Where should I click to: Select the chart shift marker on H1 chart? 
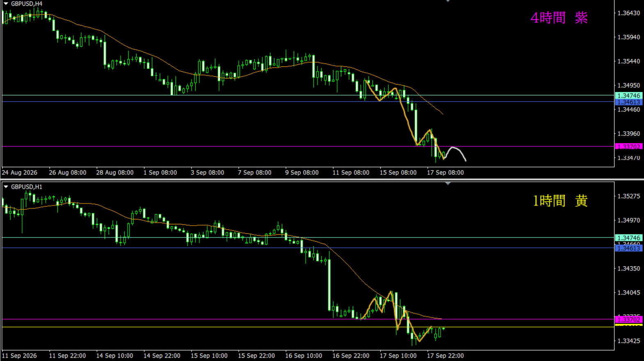[x=448, y=183]
